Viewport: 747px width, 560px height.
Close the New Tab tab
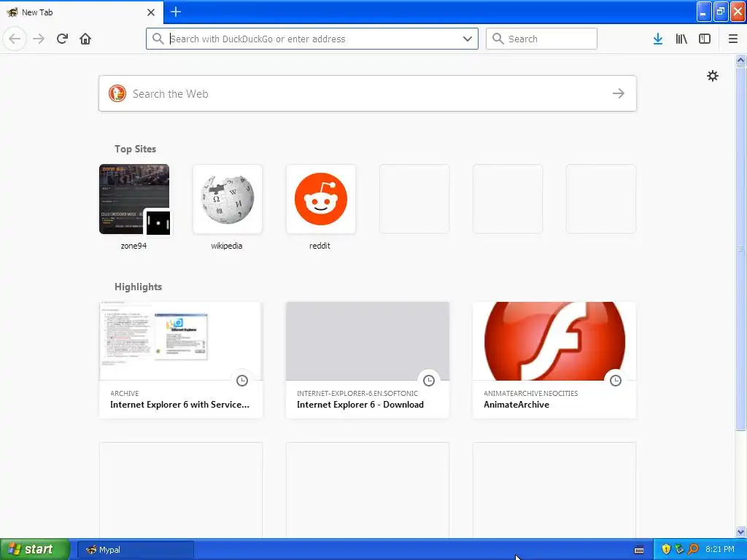tap(151, 12)
